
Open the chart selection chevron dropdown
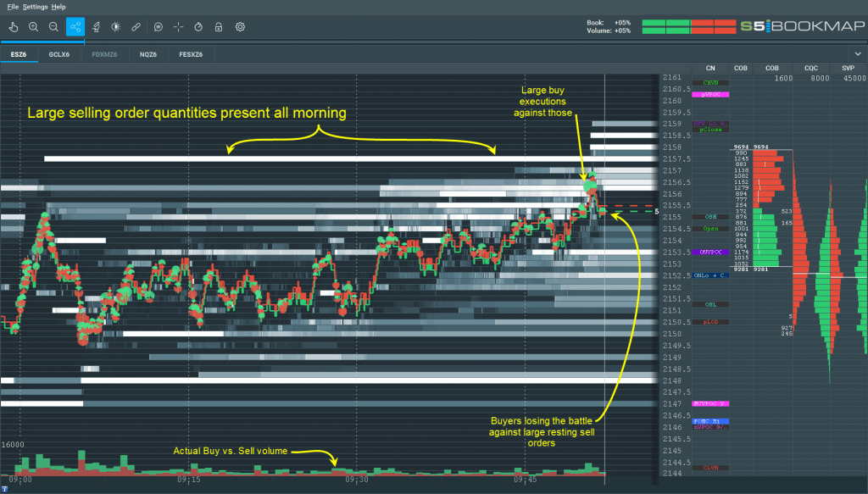(x=859, y=53)
